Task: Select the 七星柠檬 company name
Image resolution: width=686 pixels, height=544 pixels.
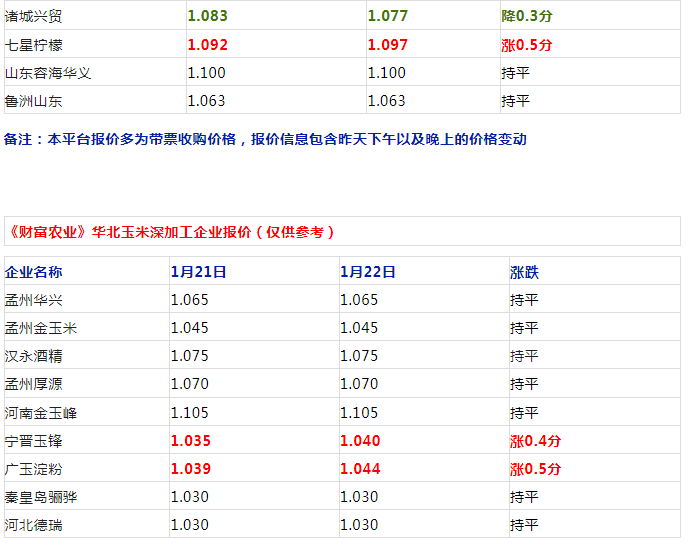Action: click(33, 45)
